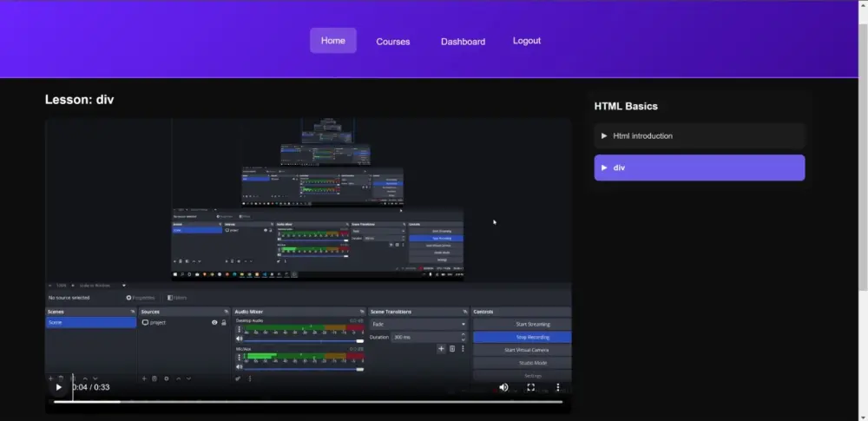Open the Desktop Audio three-dot menu
The height and width of the screenshot is (421, 868).
coord(240,329)
